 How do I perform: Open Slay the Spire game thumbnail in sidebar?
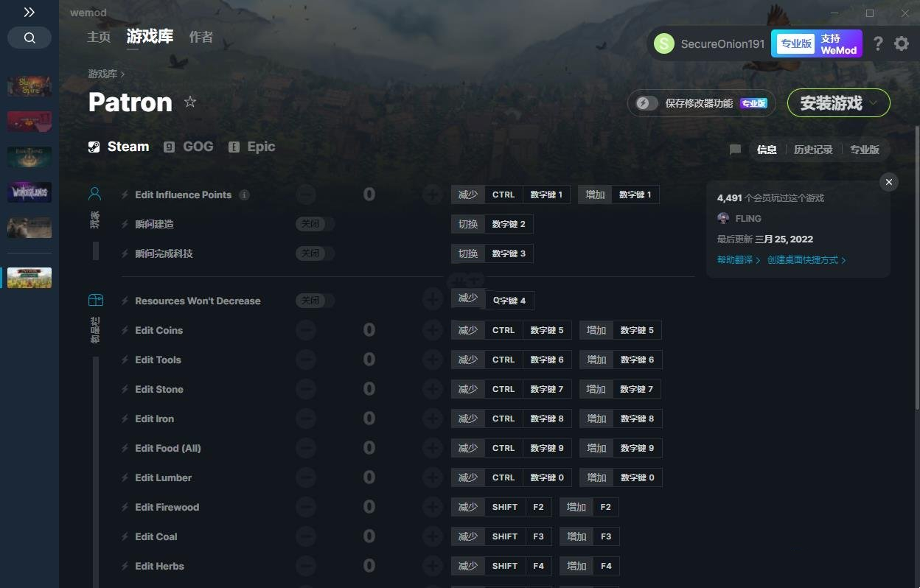pyautogui.click(x=29, y=85)
